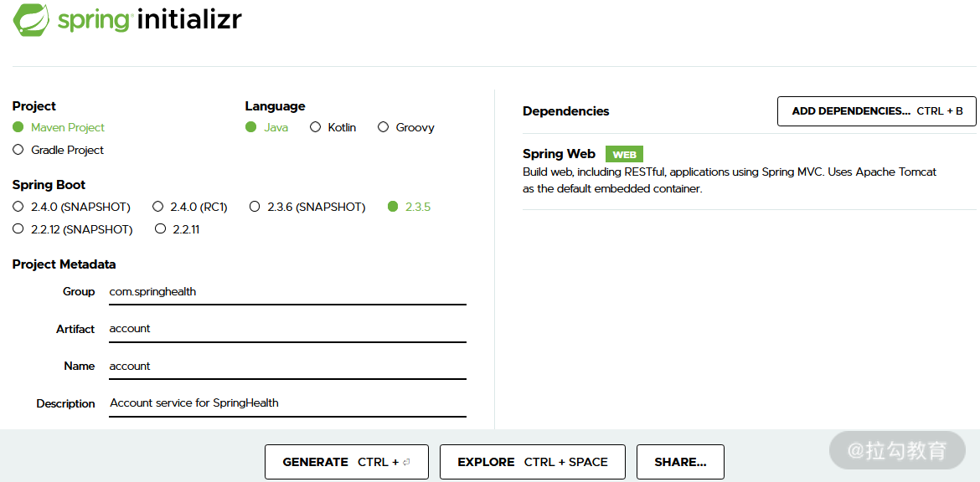The width and height of the screenshot is (980, 482).
Task: Click the Artifact input field
Action: click(286, 329)
